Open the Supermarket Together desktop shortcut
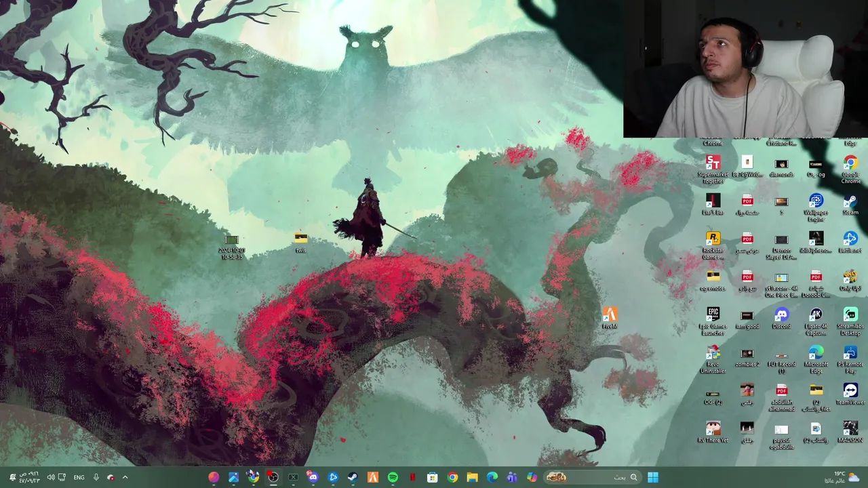The width and height of the screenshot is (868, 488). 713,169
